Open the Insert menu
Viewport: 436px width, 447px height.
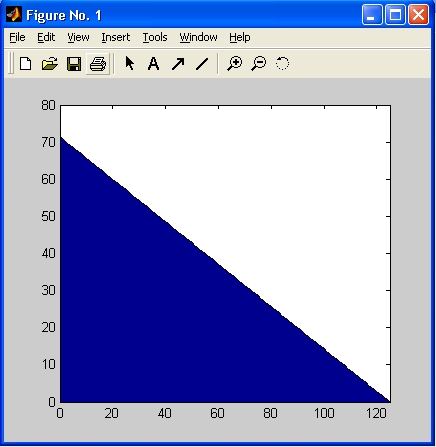pos(116,37)
